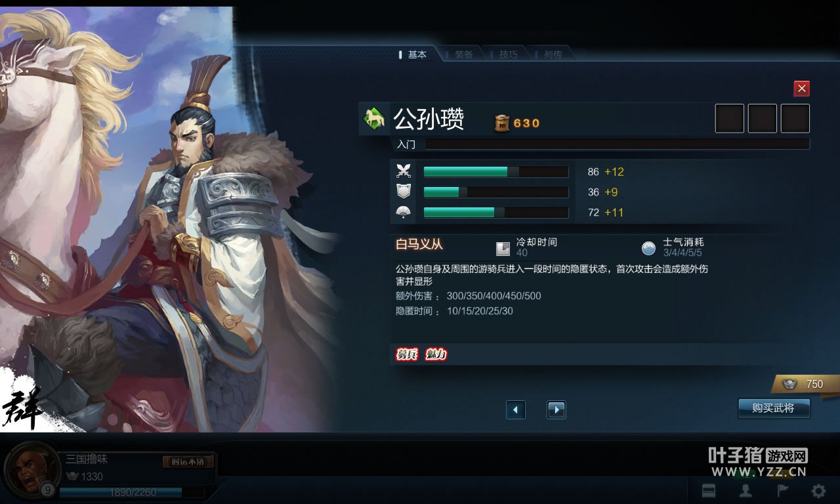The image size is (840, 504).
Task: Click the morale cost orb icon
Action: [648, 248]
